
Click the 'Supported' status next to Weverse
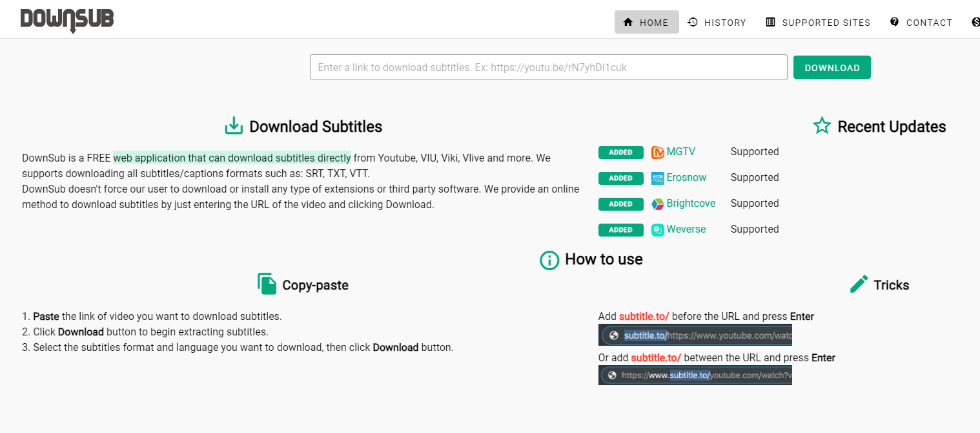[x=755, y=229]
